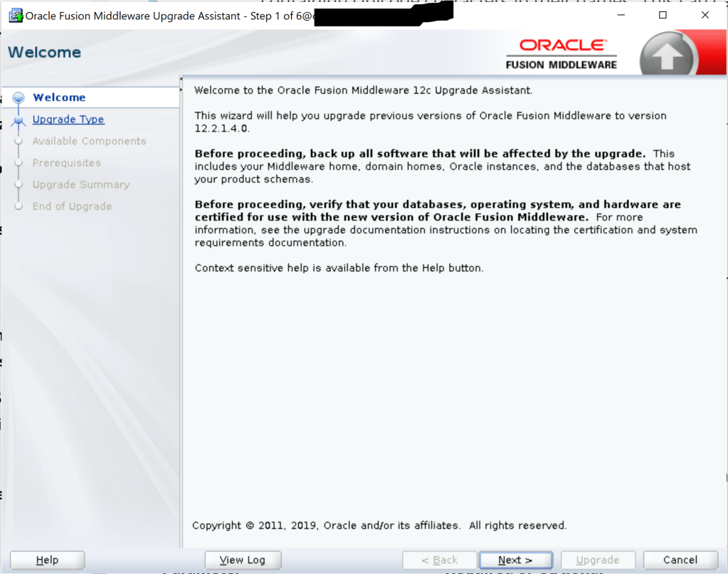The image size is (728, 574).
Task: Click the upward arrow upgrade icon in header
Action: pos(667,58)
